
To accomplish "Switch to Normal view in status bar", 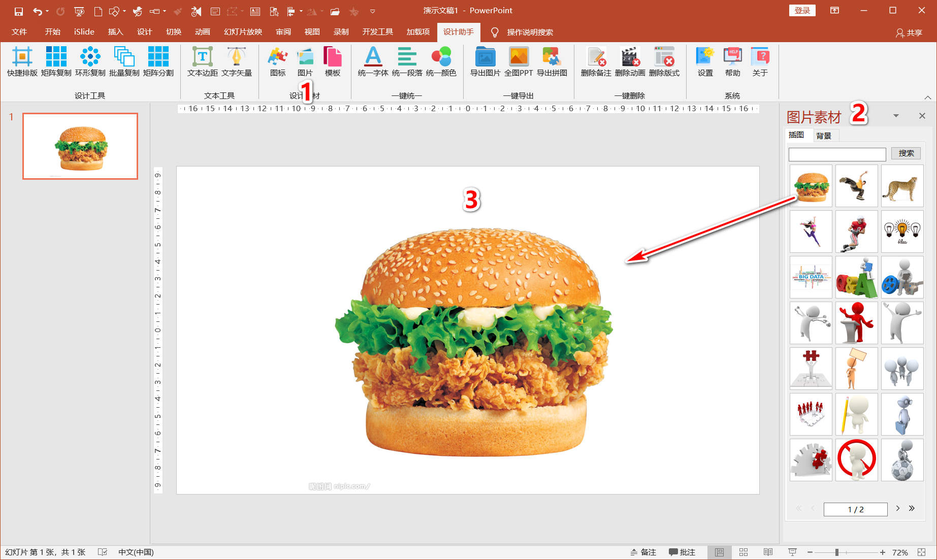I will [719, 552].
